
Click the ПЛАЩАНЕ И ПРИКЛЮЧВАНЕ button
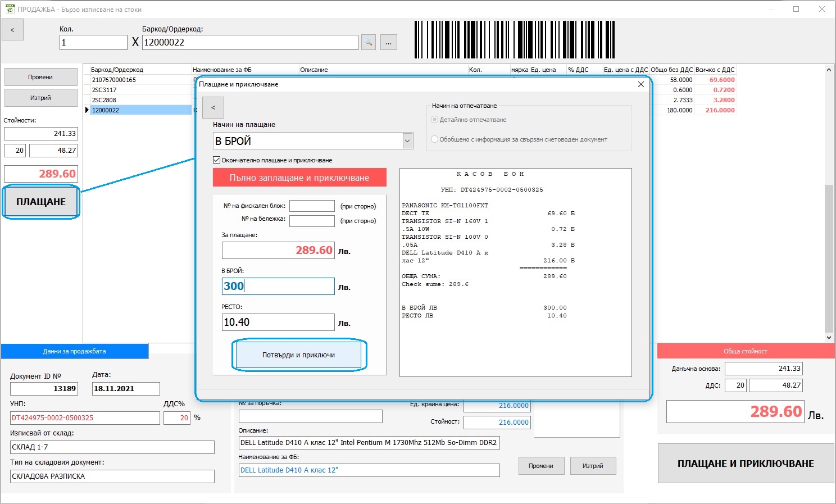coord(746,464)
